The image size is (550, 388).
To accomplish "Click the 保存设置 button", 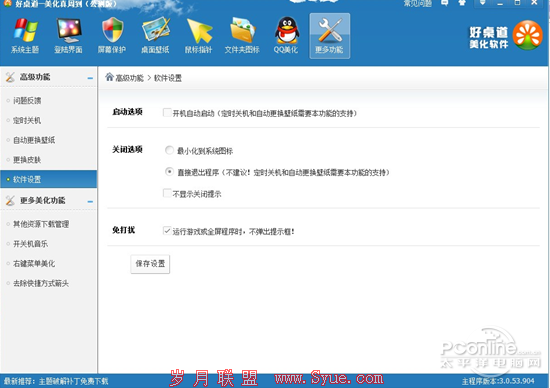I will click(x=150, y=264).
